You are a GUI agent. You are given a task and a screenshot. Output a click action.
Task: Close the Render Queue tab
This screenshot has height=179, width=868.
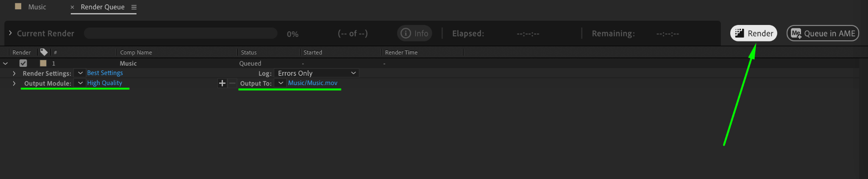click(x=72, y=7)
